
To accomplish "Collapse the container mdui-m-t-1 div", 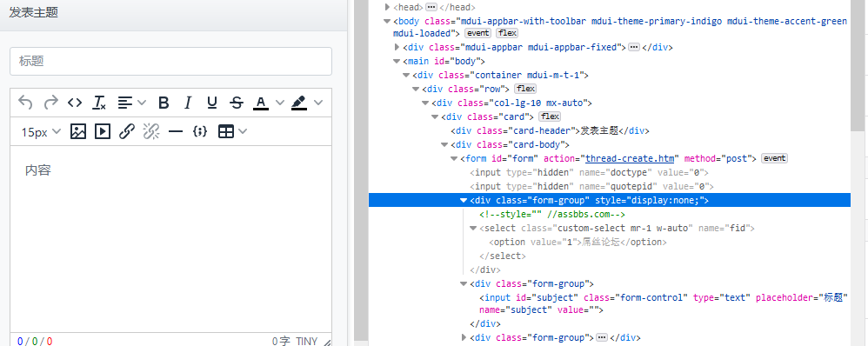I will [406, 75].
